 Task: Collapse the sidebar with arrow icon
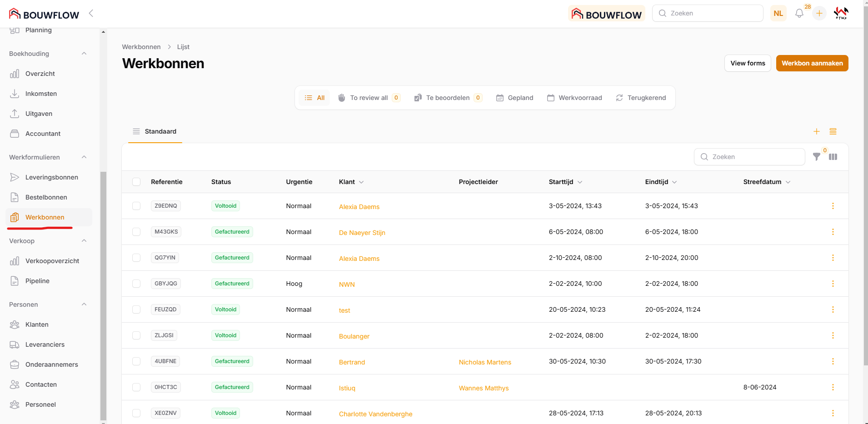pos(91,13)
